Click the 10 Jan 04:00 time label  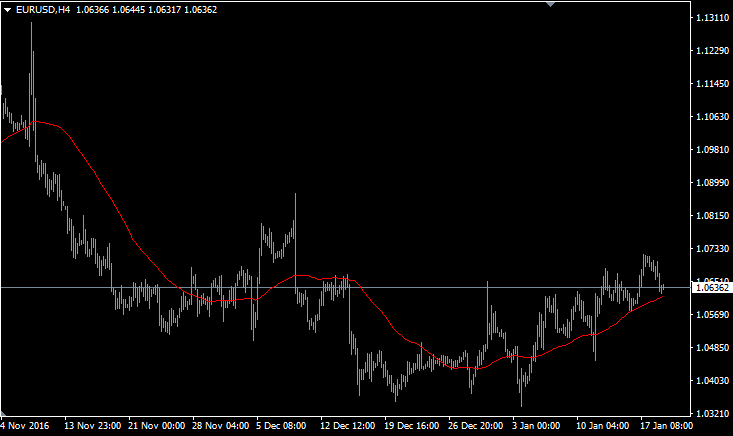pos(602,426)
